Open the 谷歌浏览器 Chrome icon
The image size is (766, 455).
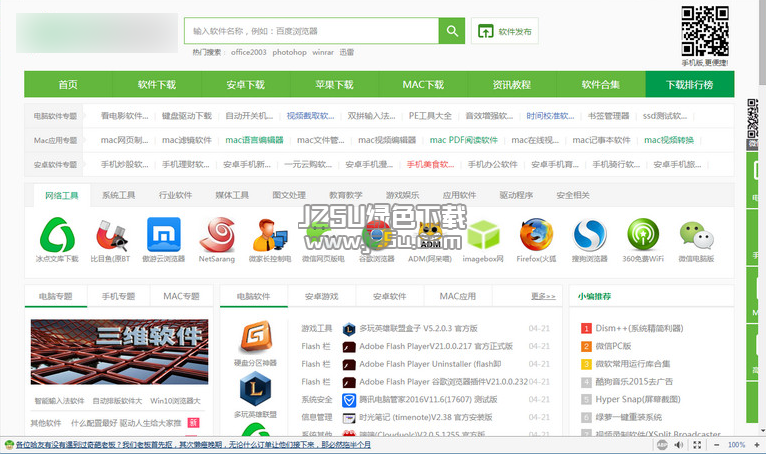[x=376, y=235]
